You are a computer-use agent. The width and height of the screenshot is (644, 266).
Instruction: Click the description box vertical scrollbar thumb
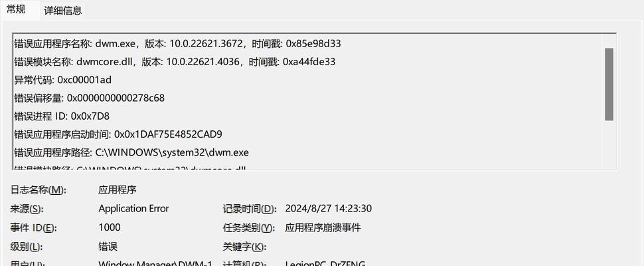[609, 84]
